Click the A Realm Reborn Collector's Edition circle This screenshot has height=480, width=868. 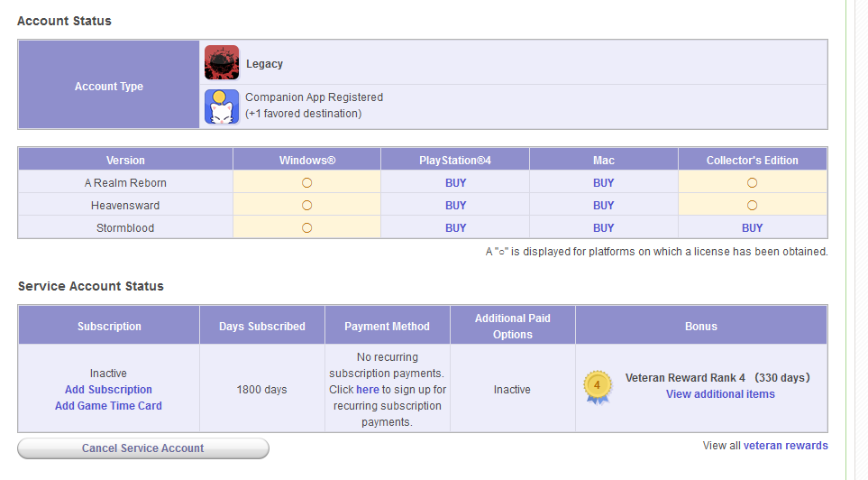click(752, 183)
